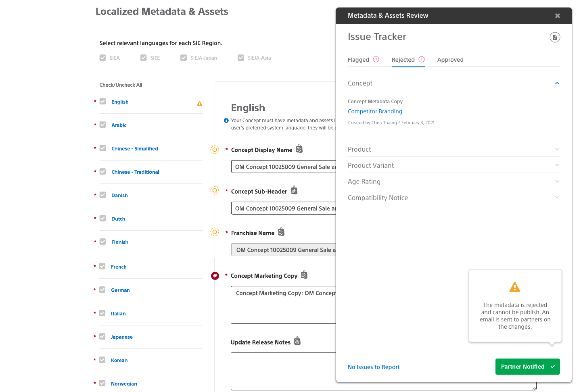
Task: Open translation icon next to Concept Sub-Header
Action: [x=294, y=190]
